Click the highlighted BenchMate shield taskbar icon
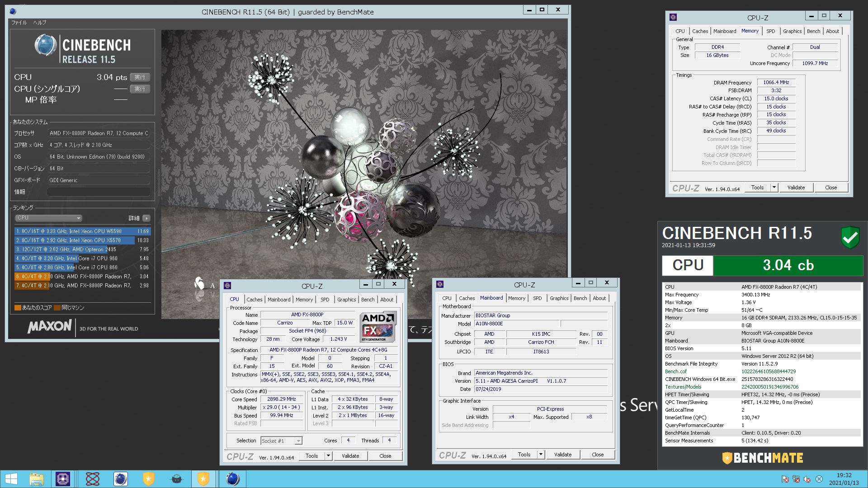This screenshot has height=488, width=868. [203, 479]
